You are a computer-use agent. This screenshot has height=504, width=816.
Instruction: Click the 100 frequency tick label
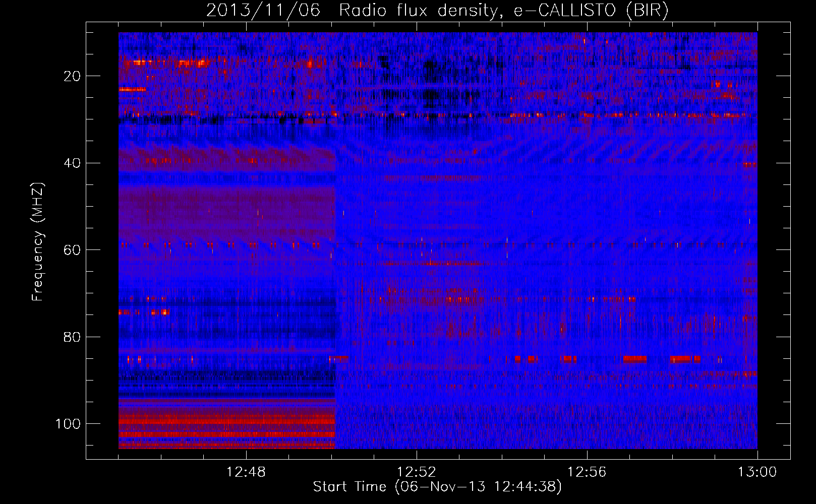[x=68, y=424]
